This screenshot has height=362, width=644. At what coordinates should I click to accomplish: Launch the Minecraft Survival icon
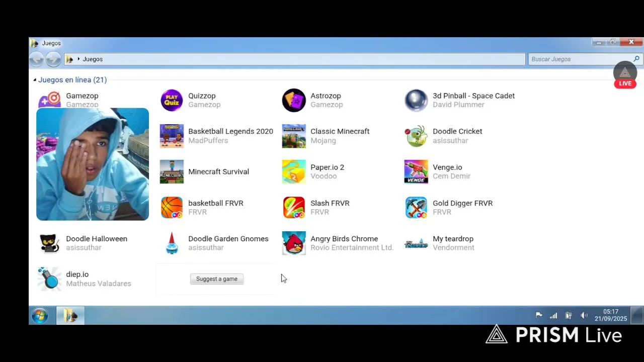172,171
